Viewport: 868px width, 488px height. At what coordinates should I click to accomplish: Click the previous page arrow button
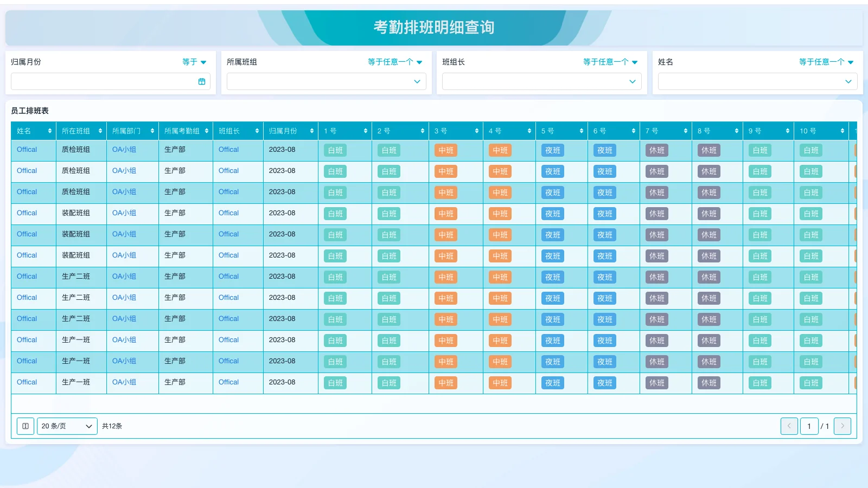(789, 426)
